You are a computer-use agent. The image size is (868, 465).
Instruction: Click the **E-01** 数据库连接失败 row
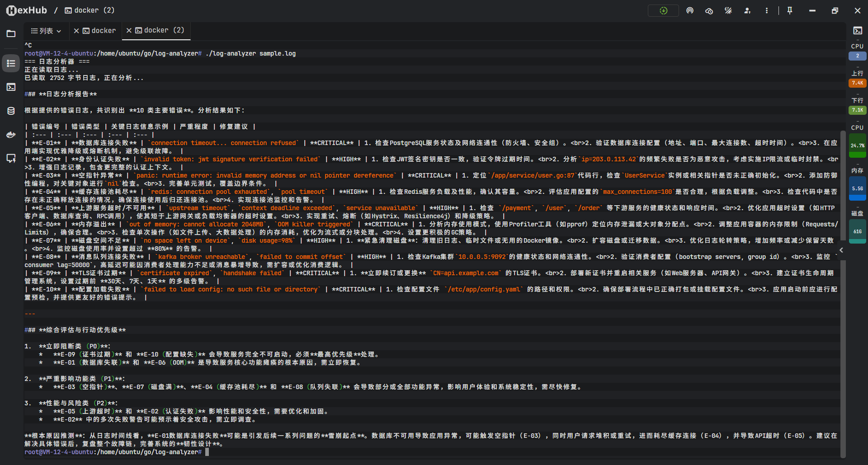click(x=431, y=147)
